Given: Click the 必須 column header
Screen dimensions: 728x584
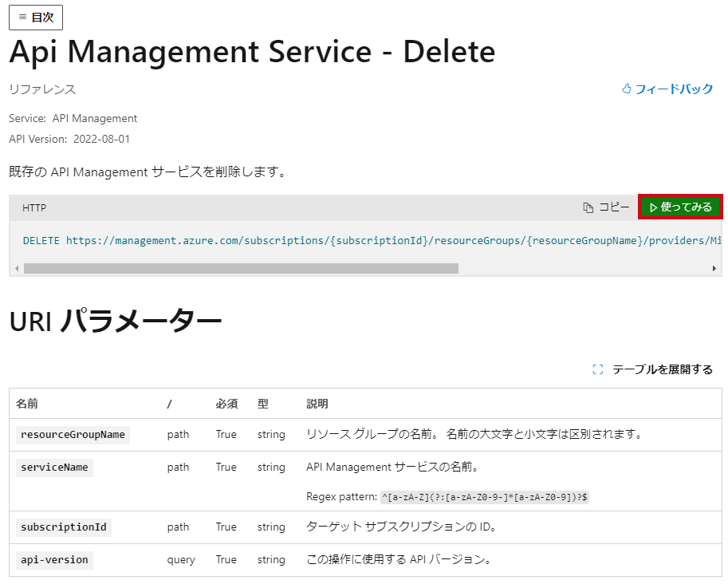Looking at the screenshot, I should pos(226,404).
